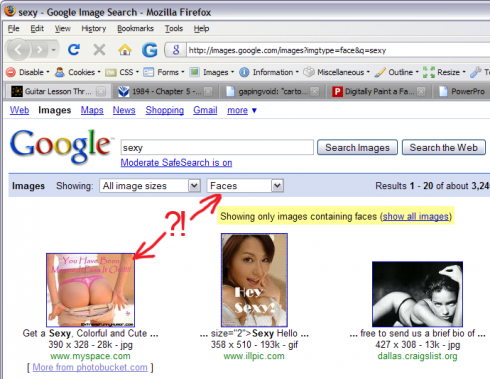Click the www.myspace.com result URL text
The image size is (490, 379).
pyautogui.click(x=90, y=356)
